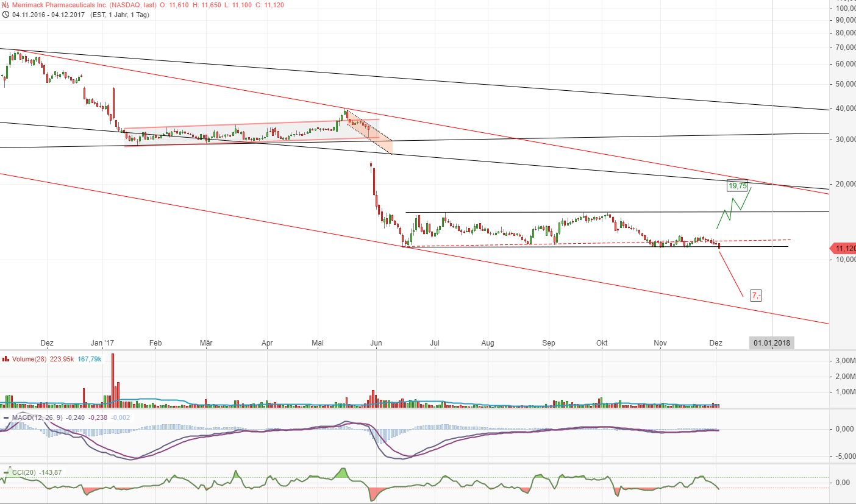This screenshot has width=856, height=504.
Task: Click the red 11,120 current price tag
Action: [x=843, y=249]
